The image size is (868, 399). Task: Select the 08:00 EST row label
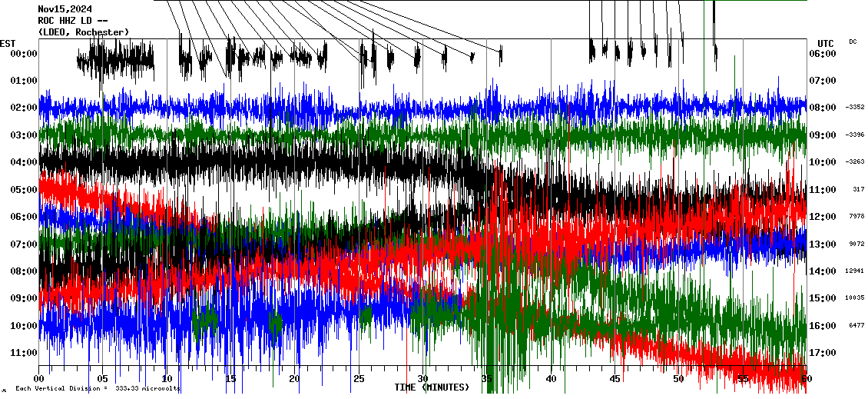23,271
